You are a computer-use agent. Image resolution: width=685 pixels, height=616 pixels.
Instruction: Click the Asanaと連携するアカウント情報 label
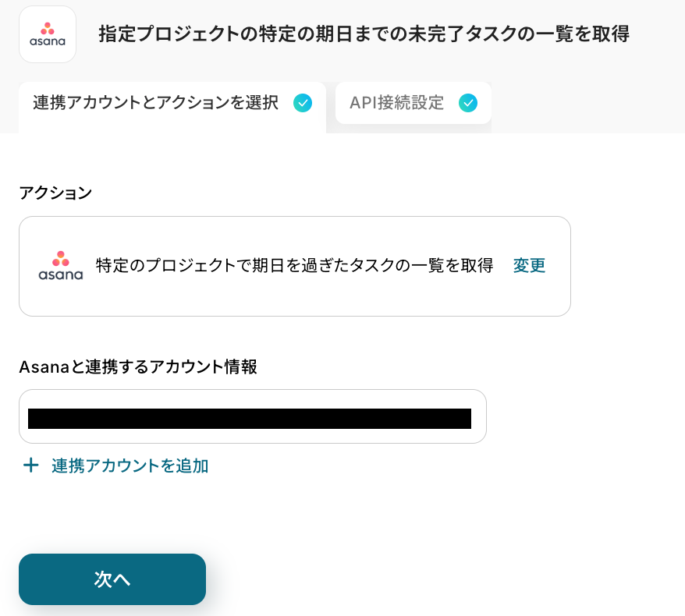(138, 366)
